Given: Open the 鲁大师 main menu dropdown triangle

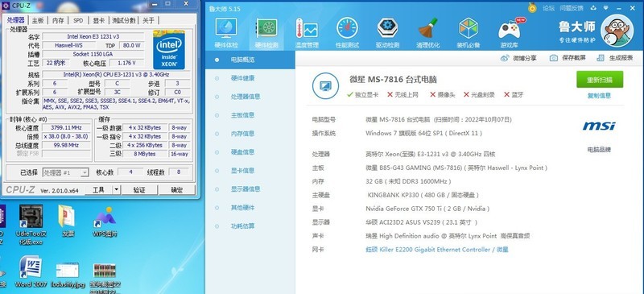Looking at the screenshot, I should [606, 7].
